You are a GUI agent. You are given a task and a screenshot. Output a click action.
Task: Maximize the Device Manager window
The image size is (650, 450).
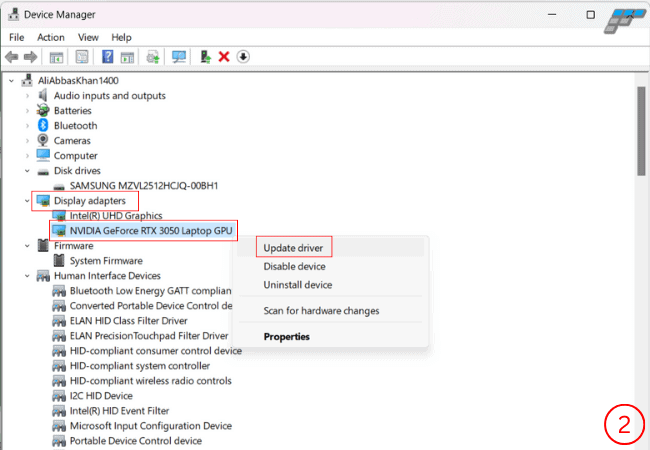(x=591, y=15)
